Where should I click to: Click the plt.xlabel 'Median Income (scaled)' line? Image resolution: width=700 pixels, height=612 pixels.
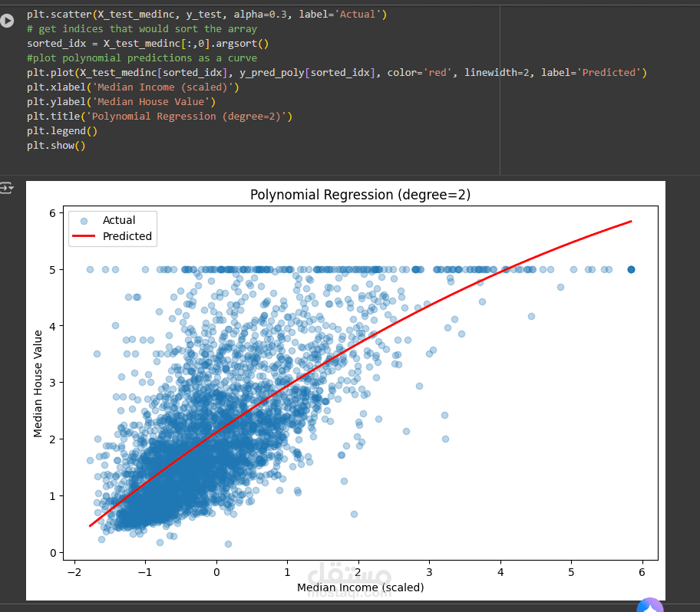coord(133,87)
